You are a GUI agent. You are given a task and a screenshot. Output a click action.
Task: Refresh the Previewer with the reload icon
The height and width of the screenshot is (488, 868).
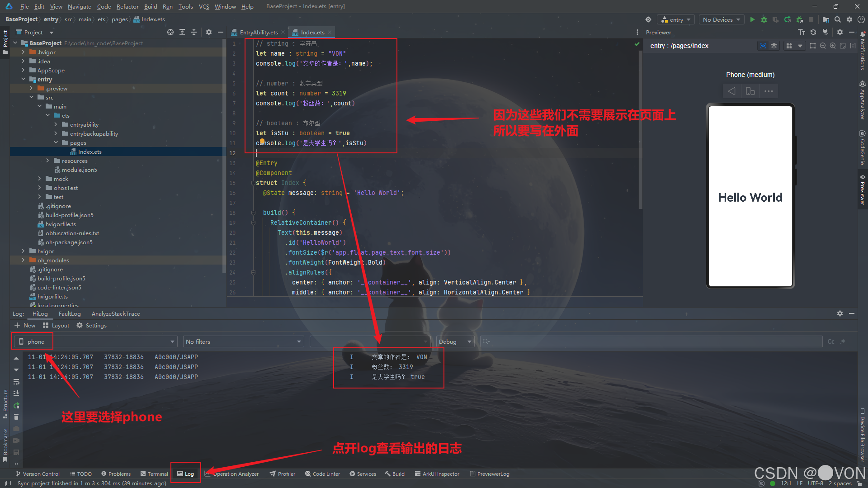click(813, 32)
